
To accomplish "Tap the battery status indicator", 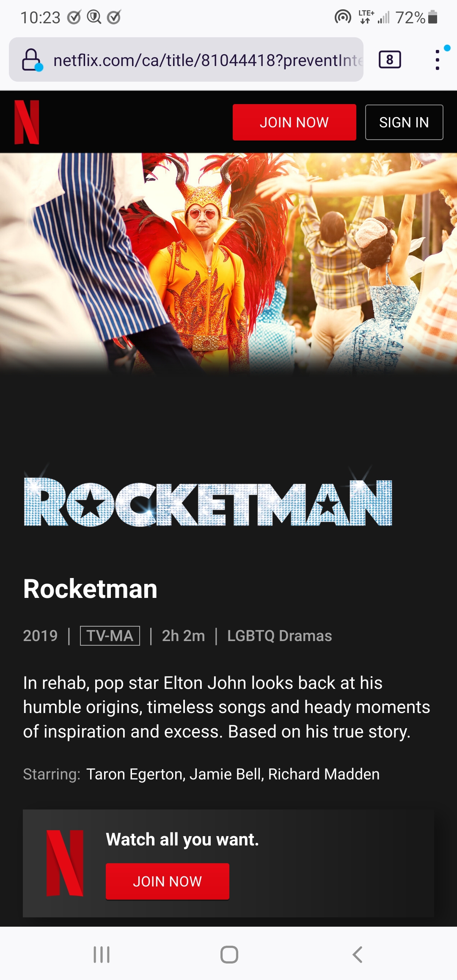I will point(432,17).
